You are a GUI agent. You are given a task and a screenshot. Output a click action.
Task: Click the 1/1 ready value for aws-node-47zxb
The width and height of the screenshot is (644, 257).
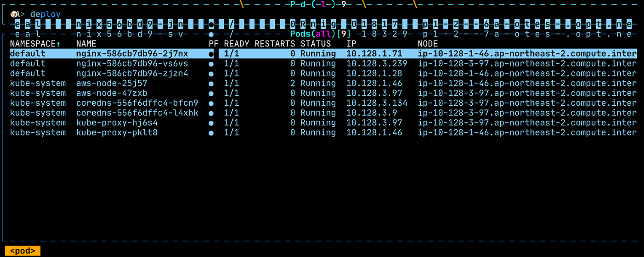(x=231, y=93)
